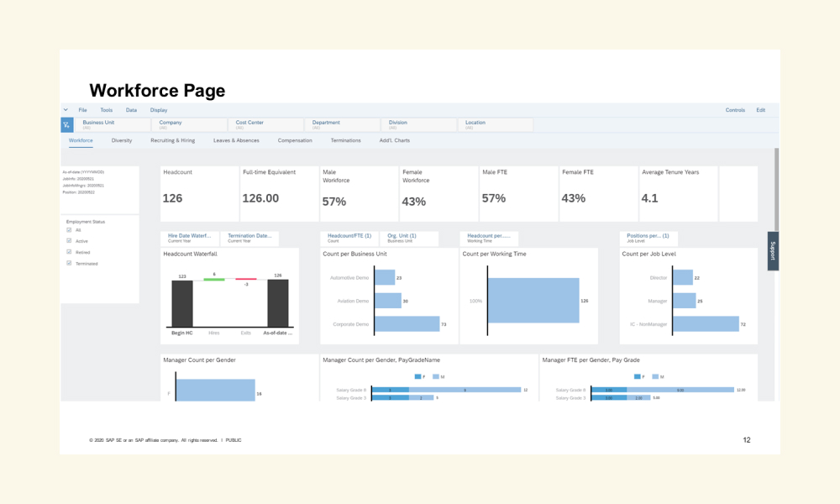Click the blue story filter icon
The height and width of the screenshot is (504, 840).
(x=67, y=125)
